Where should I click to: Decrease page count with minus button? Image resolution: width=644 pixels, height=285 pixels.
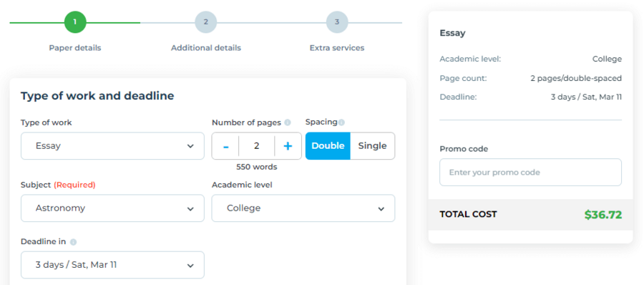(225, 146)
